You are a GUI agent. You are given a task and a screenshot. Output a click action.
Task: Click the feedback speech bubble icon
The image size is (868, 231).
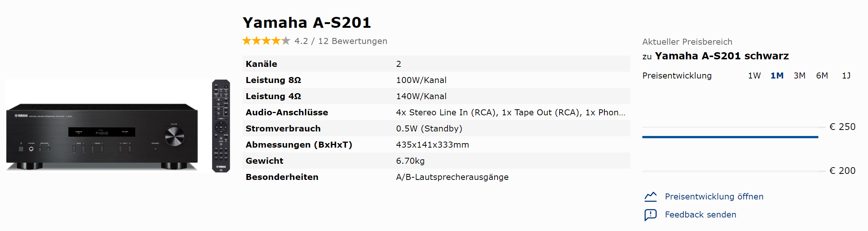[x=651, y=215]
